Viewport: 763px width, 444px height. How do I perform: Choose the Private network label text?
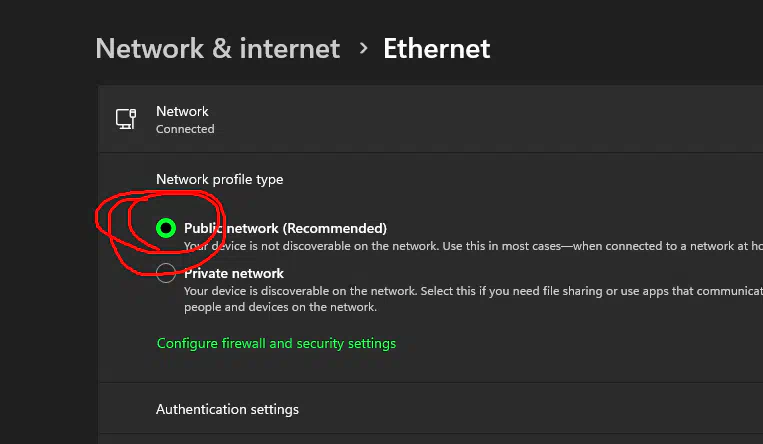(234, 274)
